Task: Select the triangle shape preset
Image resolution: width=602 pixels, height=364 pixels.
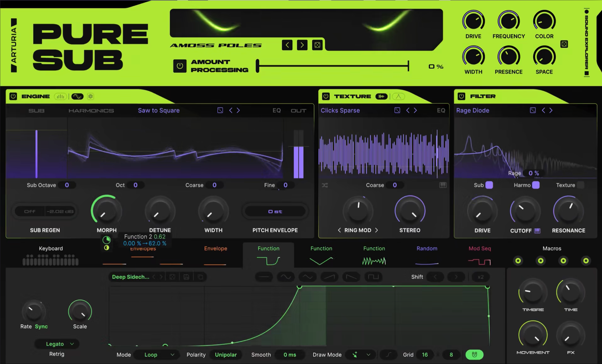Action: (308, 277)
